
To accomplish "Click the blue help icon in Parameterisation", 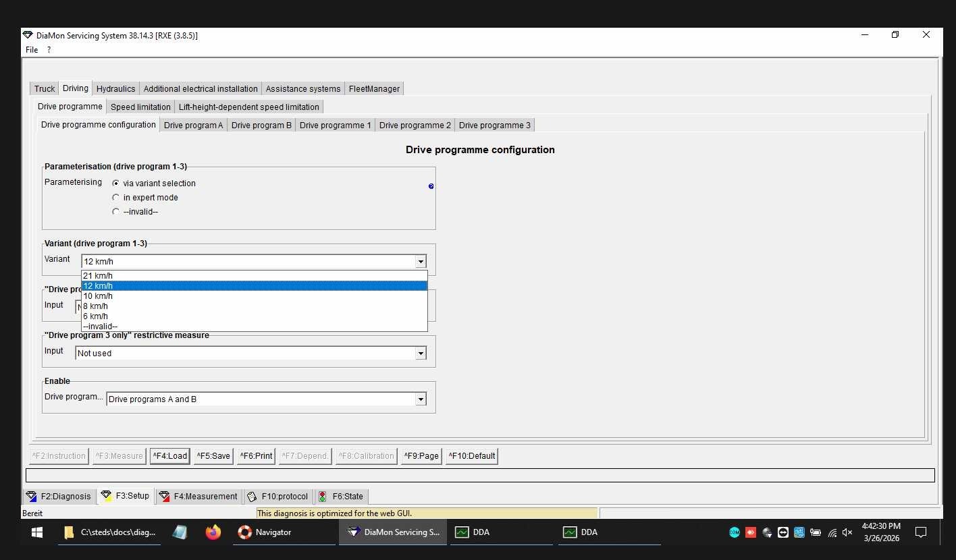I will [431, 186].
